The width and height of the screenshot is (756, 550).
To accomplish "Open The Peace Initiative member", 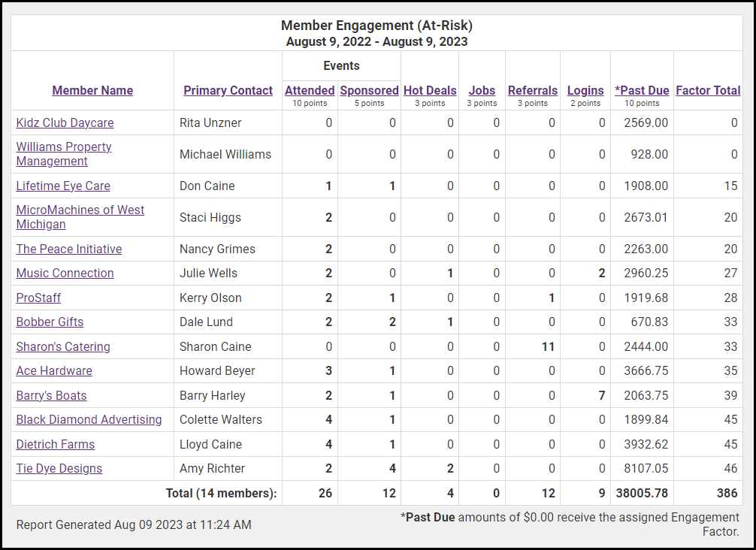I will click(69, 249).
